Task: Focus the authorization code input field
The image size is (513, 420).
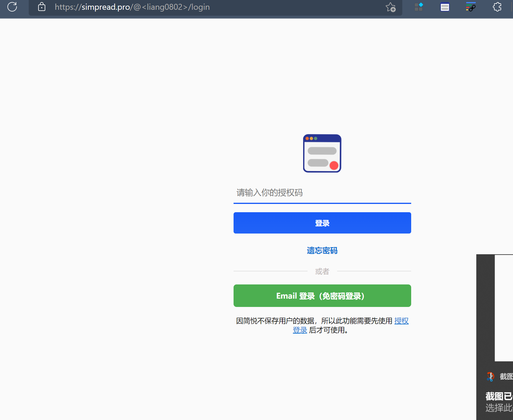Action: 322,193
